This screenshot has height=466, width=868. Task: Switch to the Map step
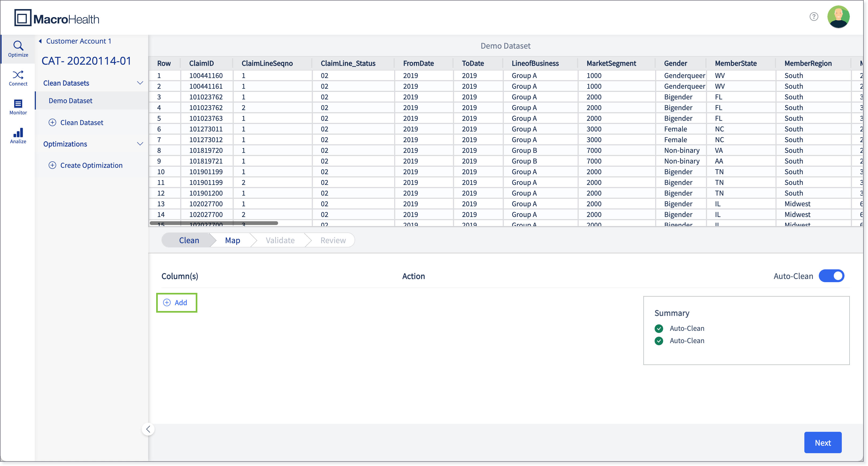point(232,240)
